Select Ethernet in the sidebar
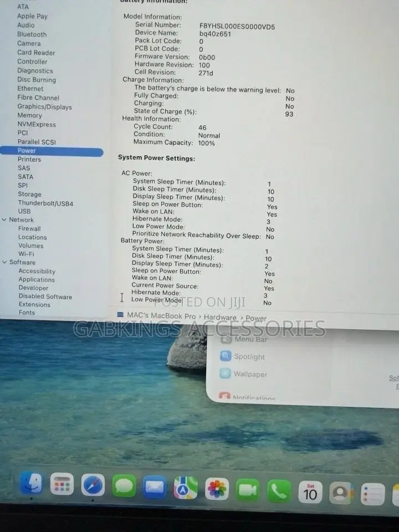Image resolution: width=399 pixels, height=532 pixels. (x=30, y=89)
